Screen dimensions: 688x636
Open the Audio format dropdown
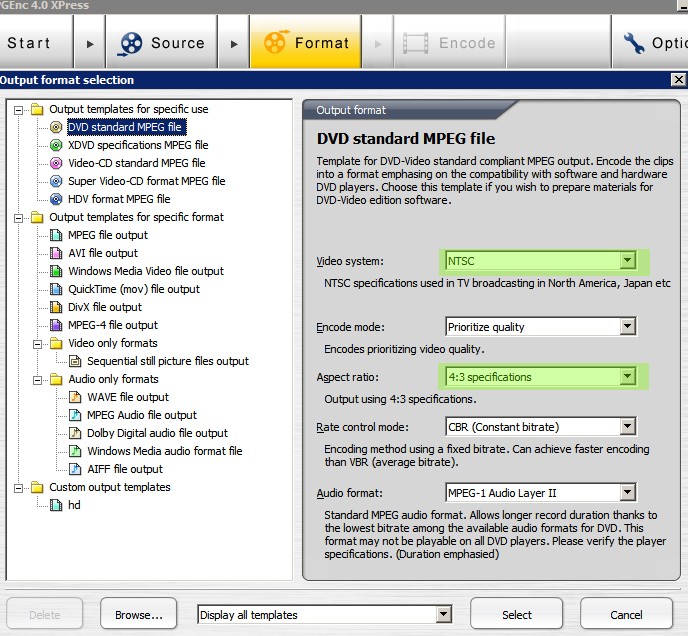click(x=627, y=492)
